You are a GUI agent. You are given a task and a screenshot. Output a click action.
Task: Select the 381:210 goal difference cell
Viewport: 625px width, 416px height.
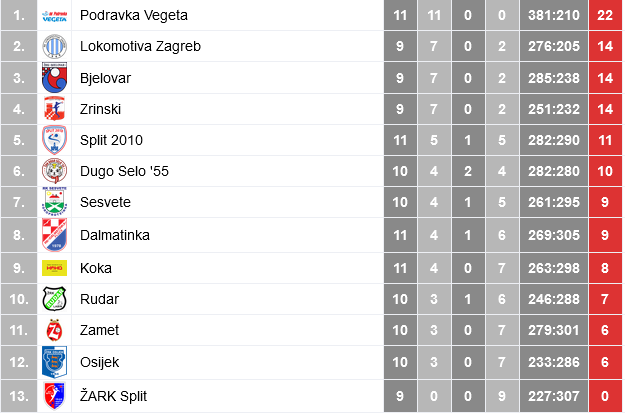tap(554, 15)
